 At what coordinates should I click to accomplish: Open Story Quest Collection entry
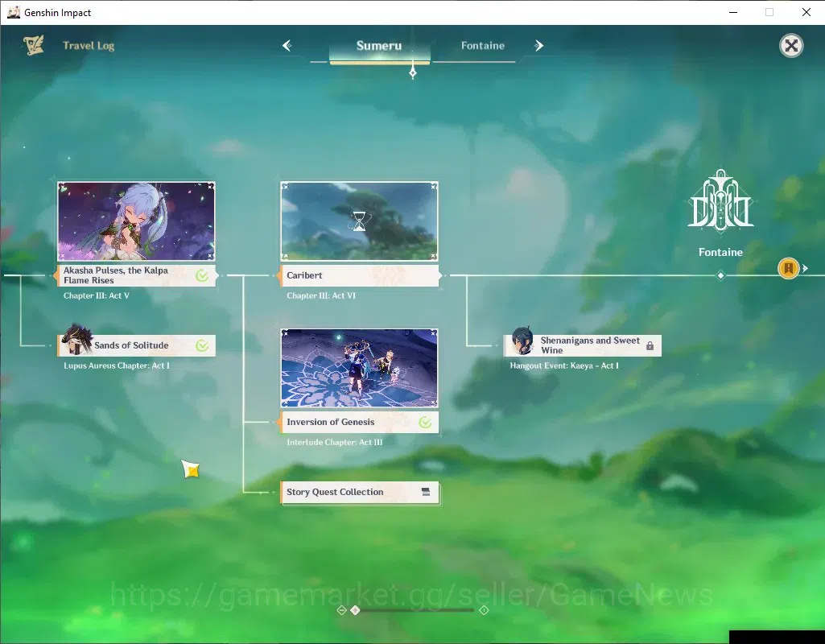coord(360,493)
